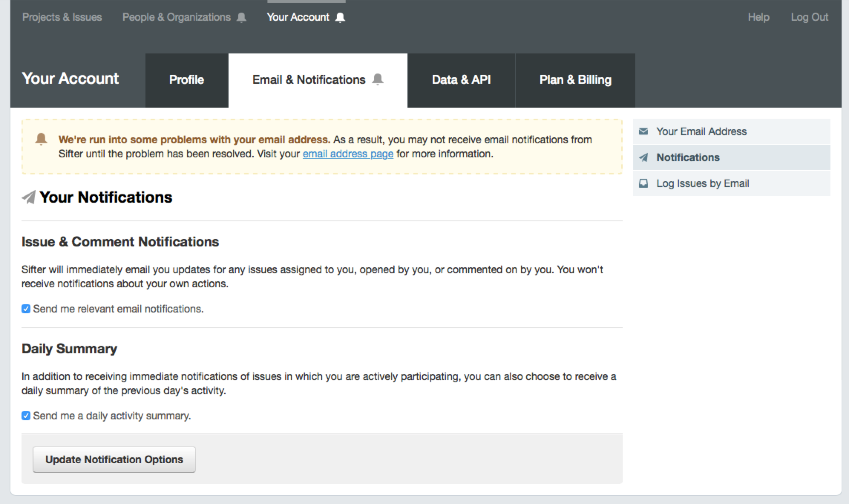Click the Help link
Screen dimensions: 849x504
pyautogui.click(x=758, y=17)
